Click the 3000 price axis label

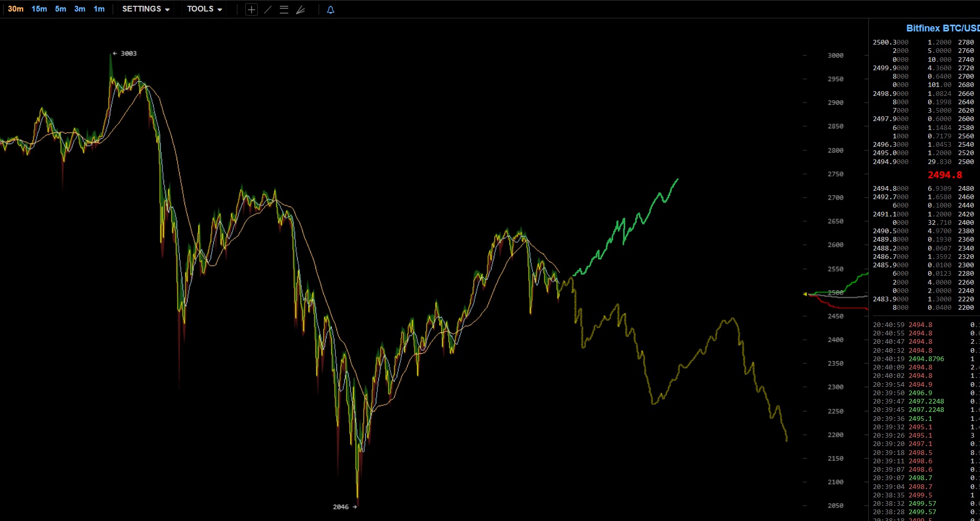[835, 56]
